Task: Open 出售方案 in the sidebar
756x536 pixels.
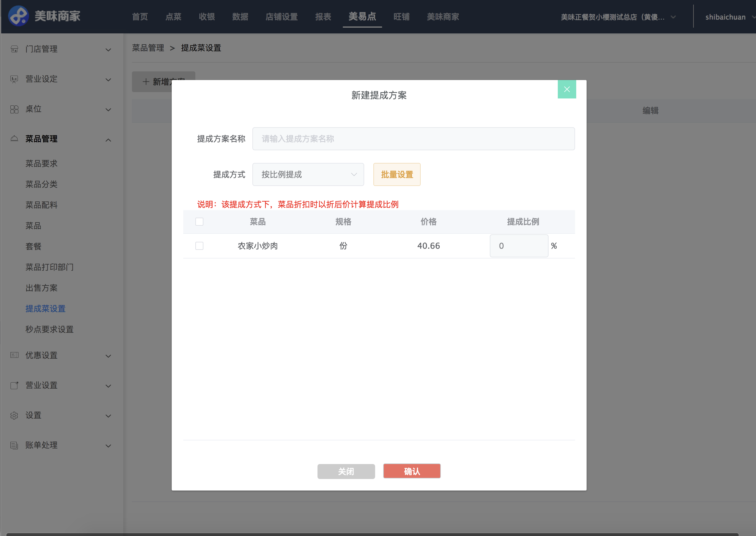Action: [x=41, y=288]
